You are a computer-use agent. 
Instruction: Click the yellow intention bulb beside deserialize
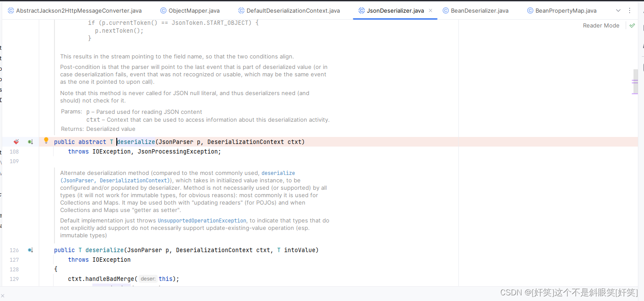(46, 140)
